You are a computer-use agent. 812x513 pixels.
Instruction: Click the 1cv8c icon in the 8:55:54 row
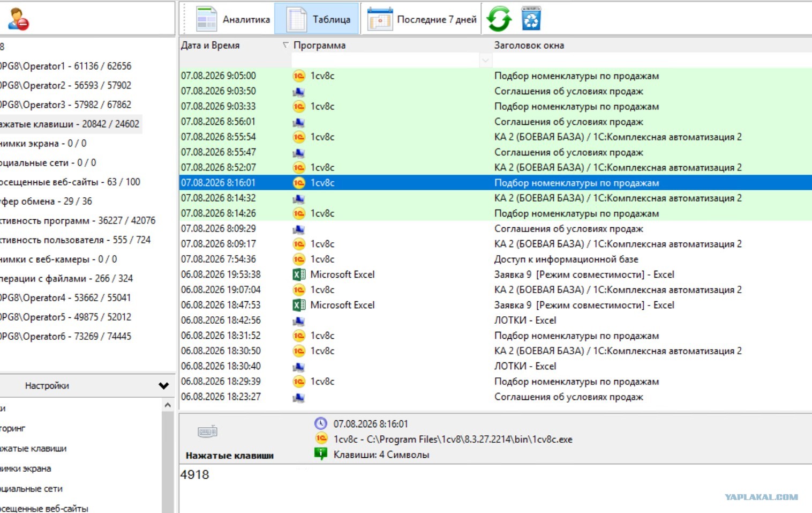click(299, 137)
